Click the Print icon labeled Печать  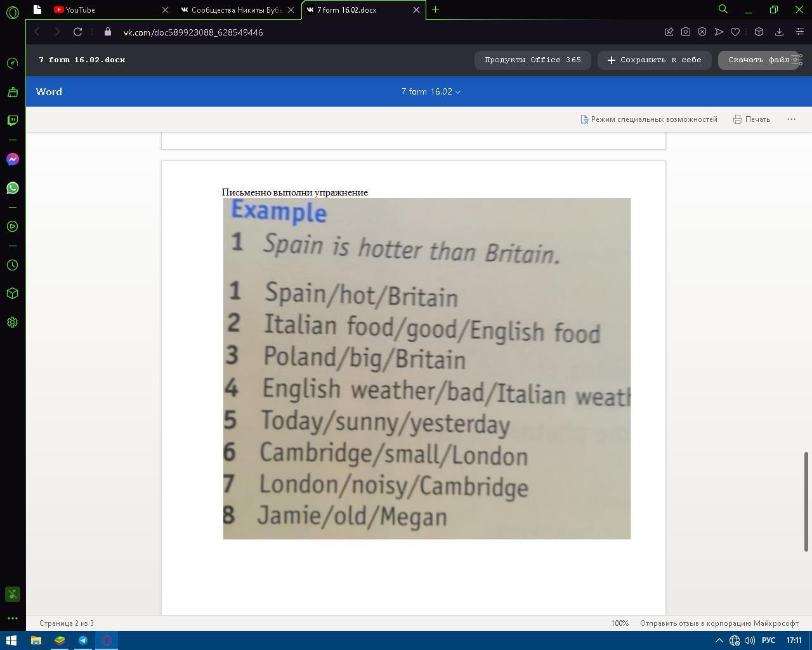pyautogui.click(x=752, y=119)
